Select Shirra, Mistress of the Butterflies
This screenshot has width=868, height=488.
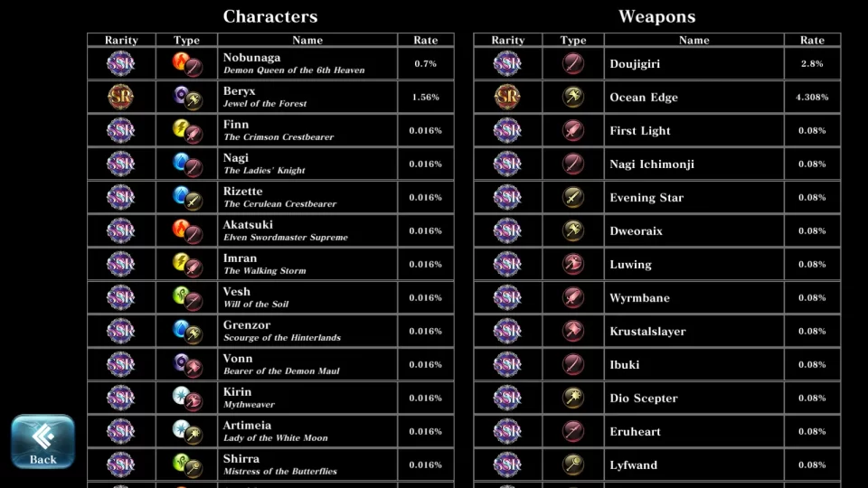(279, 465)
